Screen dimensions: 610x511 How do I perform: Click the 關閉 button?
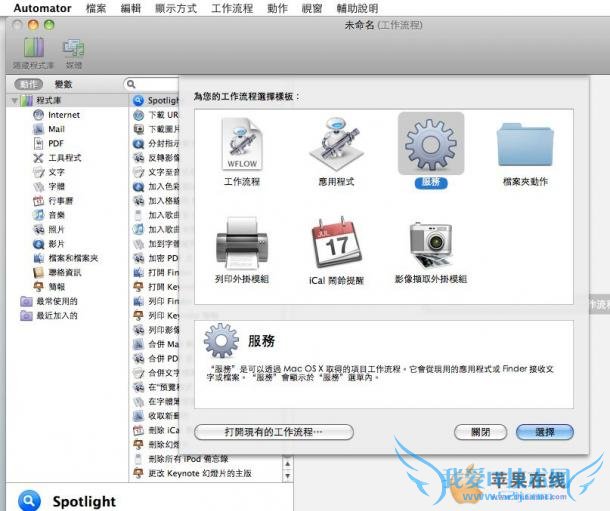pyautogui.click(x=480, y=432)
